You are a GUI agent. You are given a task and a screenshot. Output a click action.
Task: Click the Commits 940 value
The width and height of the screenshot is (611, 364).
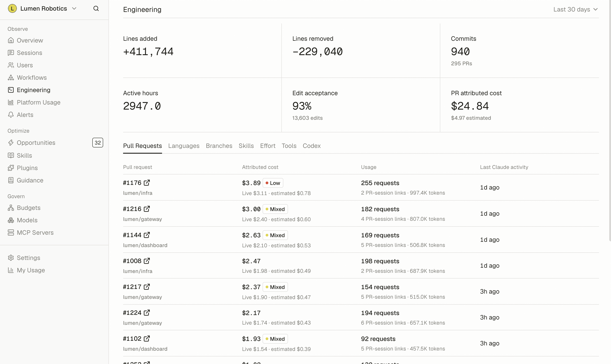coord(460,52)
